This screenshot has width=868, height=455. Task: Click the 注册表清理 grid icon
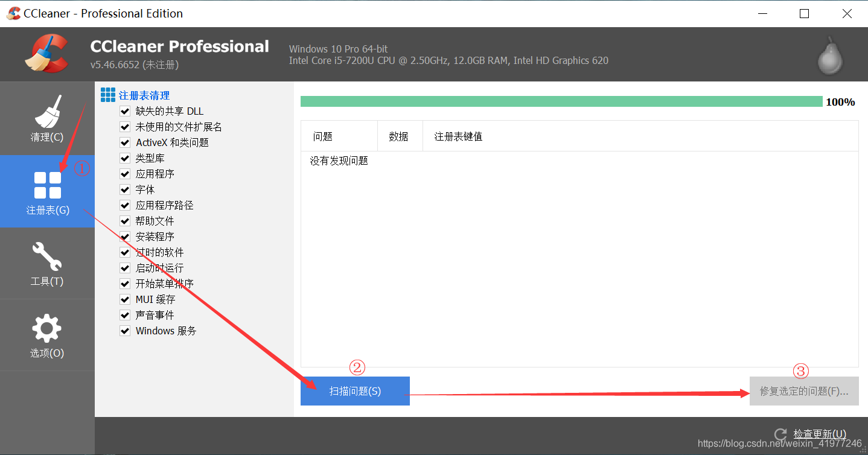(108, 95)
